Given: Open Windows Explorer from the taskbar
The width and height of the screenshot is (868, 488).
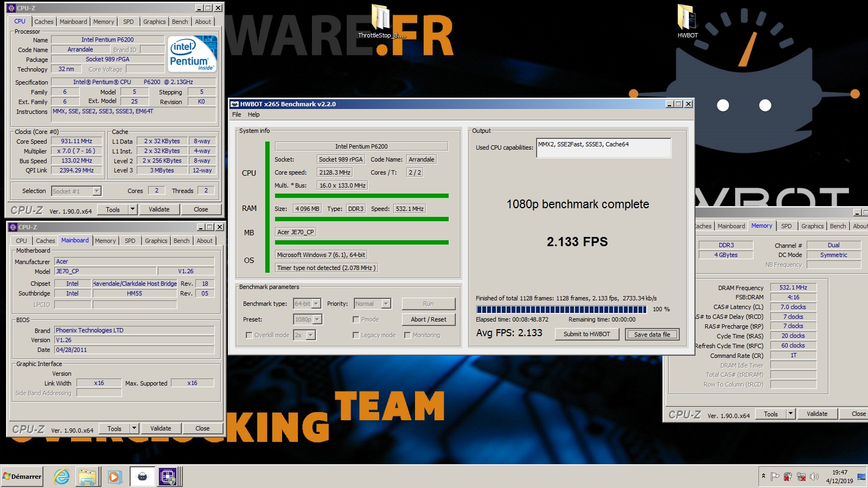Looking at the screenshot, I should [87, 477].
